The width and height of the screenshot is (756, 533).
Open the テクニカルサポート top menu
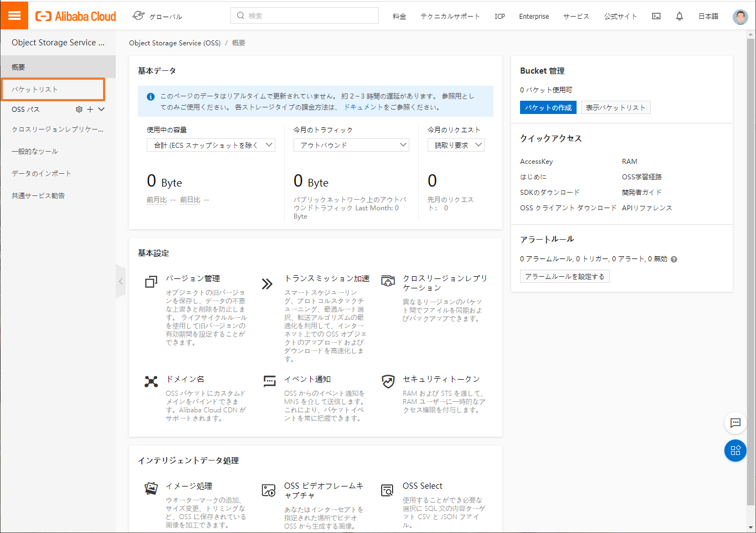click(x=450, y=17)
